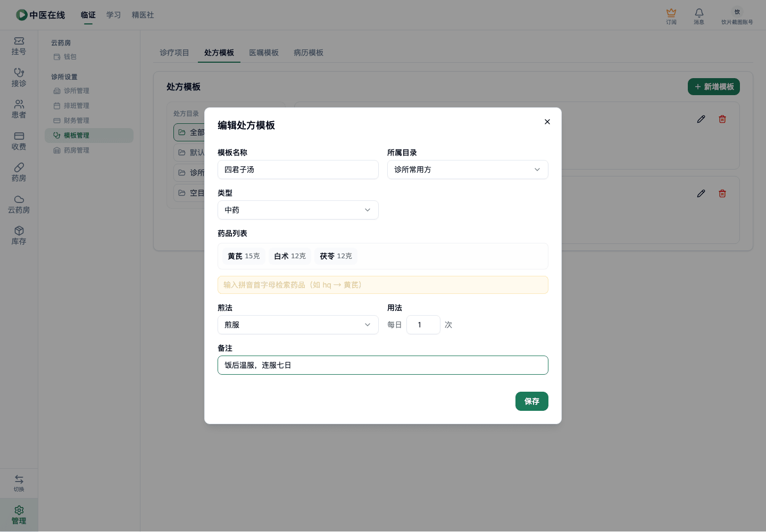The width and height of the screenshot is (766, 532).
Task: Switch to the 诊疗项目 tab
Action: tap(174, 53)
